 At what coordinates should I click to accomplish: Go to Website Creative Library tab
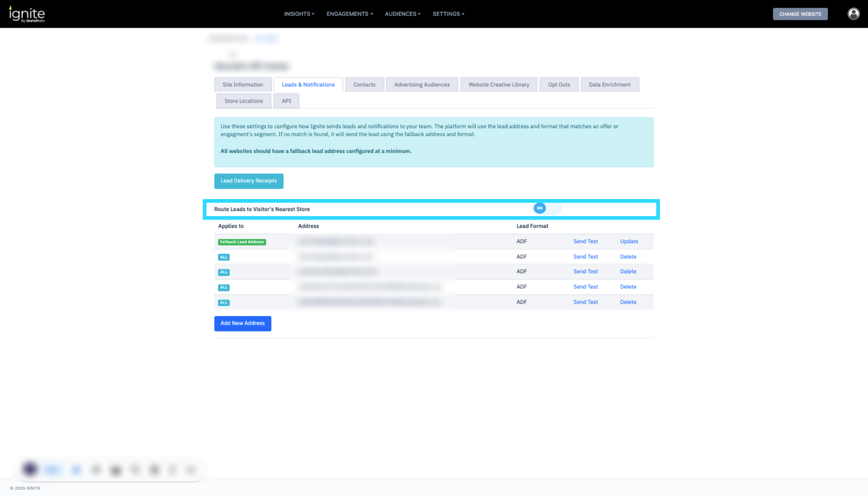(x=498, y=85)
